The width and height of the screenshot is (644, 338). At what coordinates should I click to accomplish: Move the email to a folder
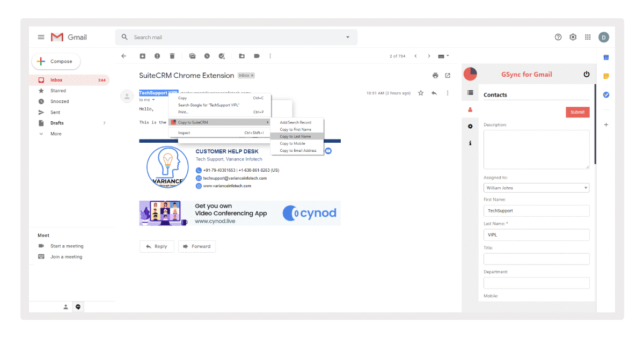(x=242, y=56)
